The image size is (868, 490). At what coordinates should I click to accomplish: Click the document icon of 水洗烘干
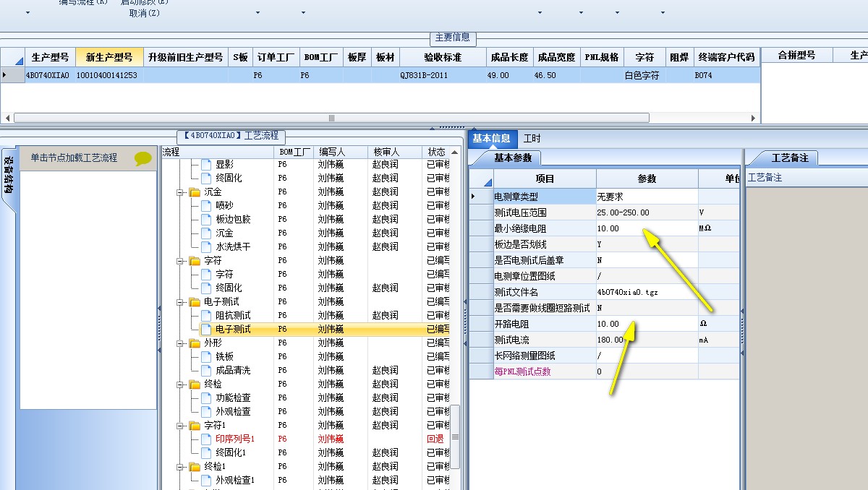[206, 247]
